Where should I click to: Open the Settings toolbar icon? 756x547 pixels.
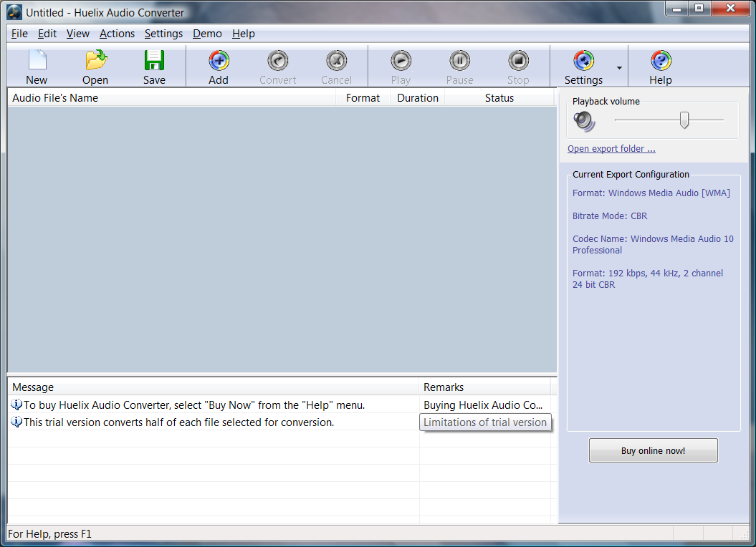pyautogui.click(x=583, y=61)
